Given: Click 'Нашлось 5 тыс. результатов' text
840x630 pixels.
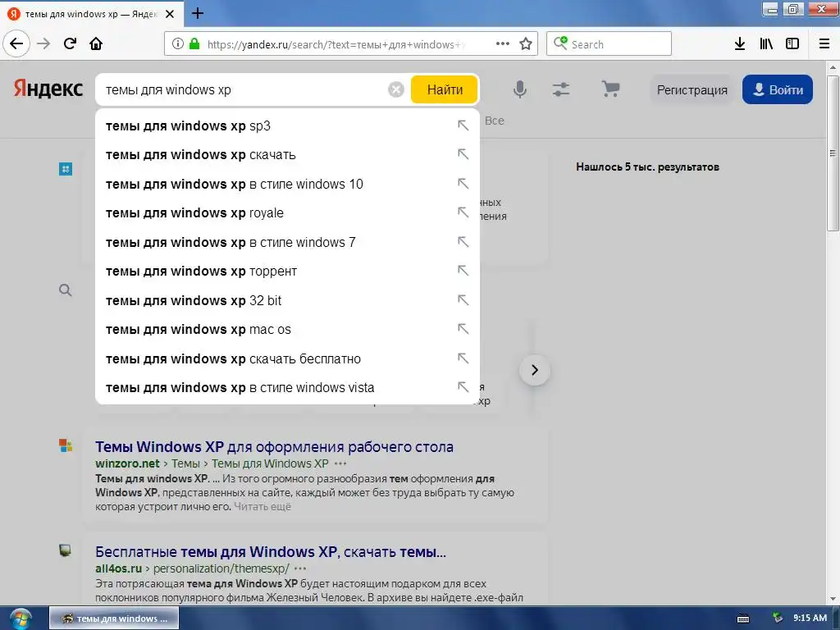Looking at the screenshot, I should tap(648, 167).
